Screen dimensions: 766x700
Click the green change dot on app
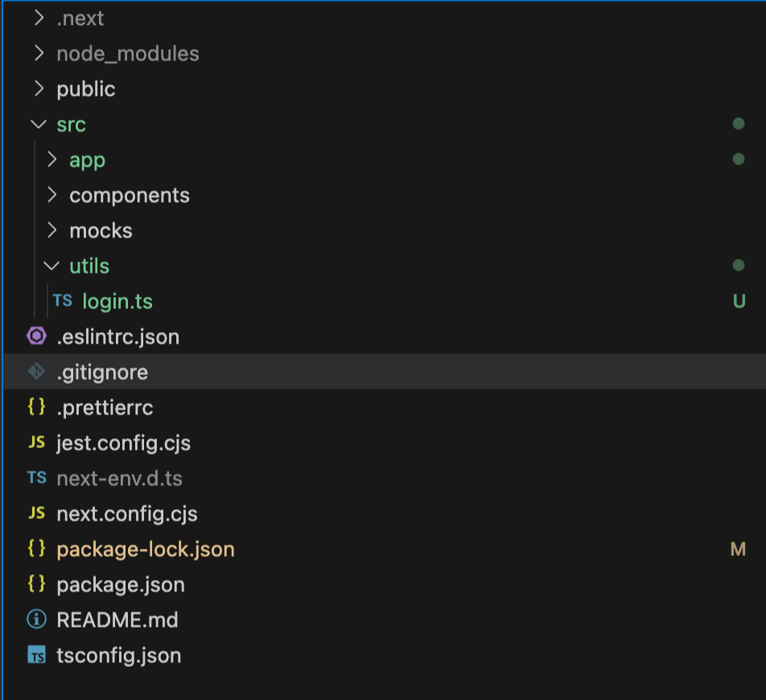point(739,159)
